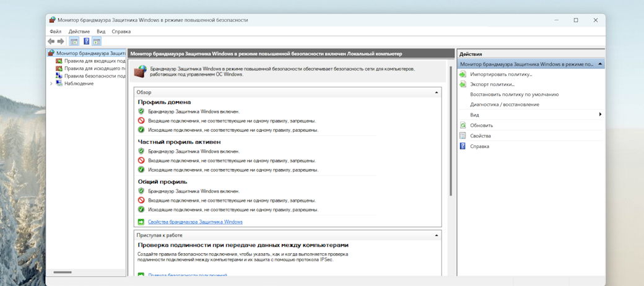Click the firewall icon in the title bar
This screenshot has width=644, height=286.
coord(52,20)
